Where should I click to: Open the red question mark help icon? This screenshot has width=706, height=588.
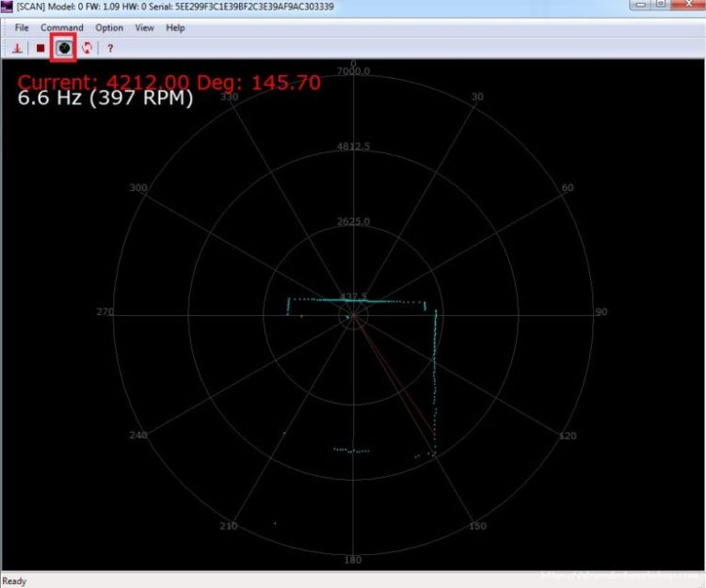[x=110, y=48]
